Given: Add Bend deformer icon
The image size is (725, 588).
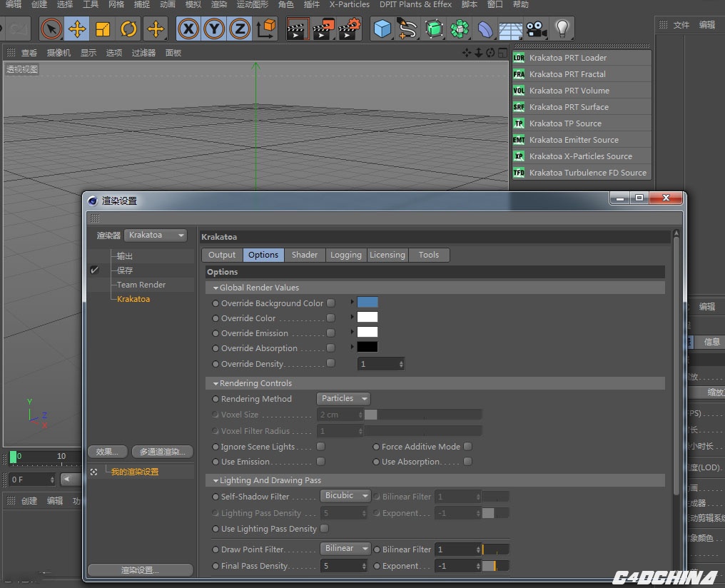Looking at the screenshot, I should pyautogui.click(x=485, y=29).
